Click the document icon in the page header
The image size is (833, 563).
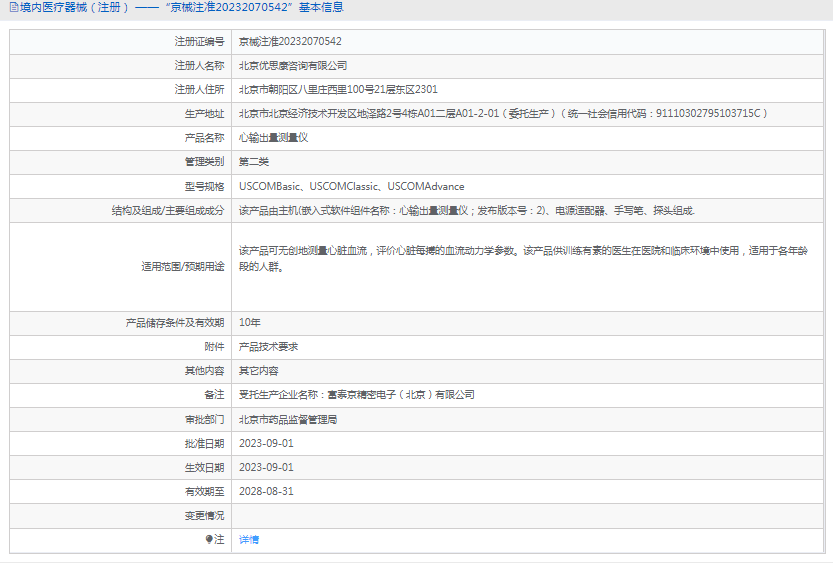(x=14, y=7)
